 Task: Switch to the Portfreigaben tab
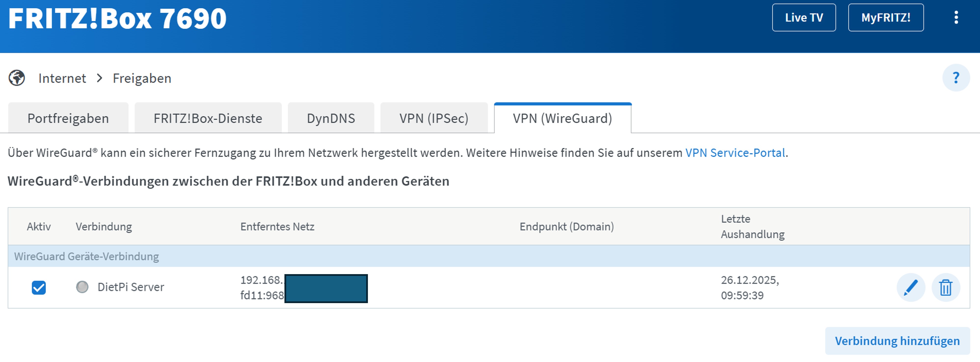(68, 118)
